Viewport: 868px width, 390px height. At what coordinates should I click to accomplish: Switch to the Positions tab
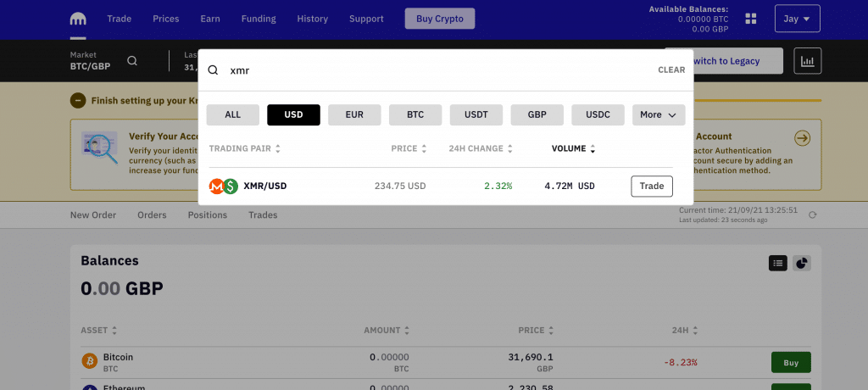coord(208,215)
